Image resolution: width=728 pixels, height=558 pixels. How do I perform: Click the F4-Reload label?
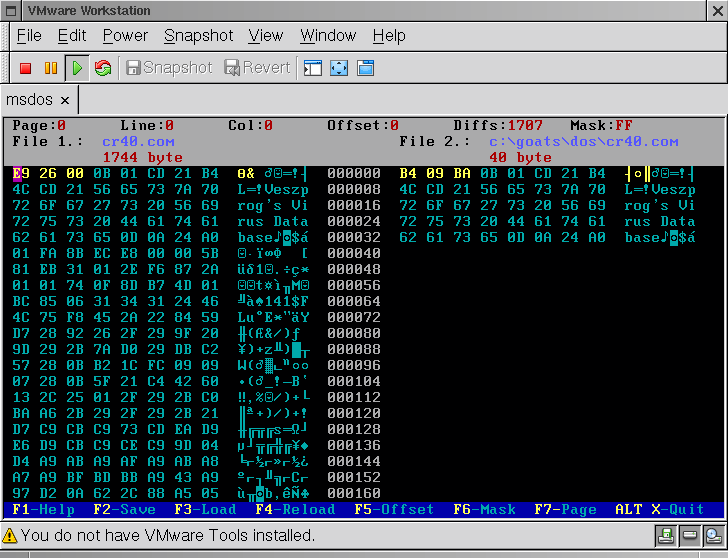click(295, 509)
